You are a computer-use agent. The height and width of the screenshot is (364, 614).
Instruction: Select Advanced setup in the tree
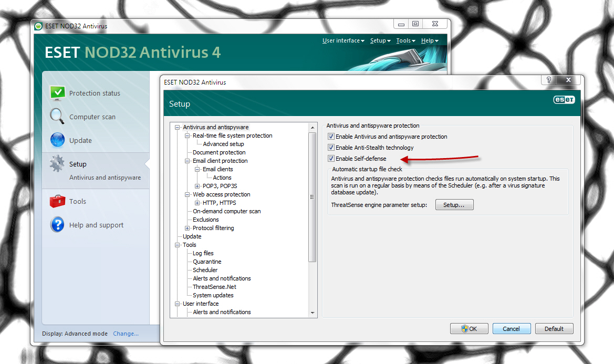tap(223, 144)
